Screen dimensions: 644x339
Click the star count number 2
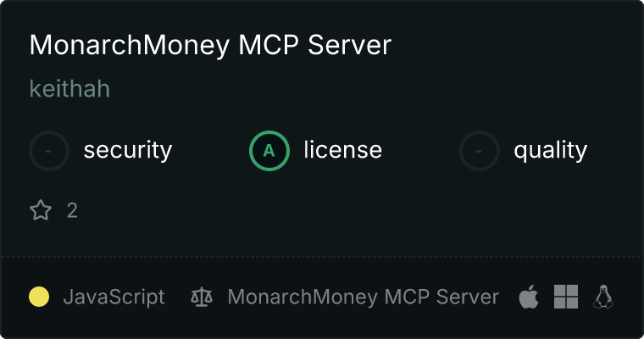[72, 211]
